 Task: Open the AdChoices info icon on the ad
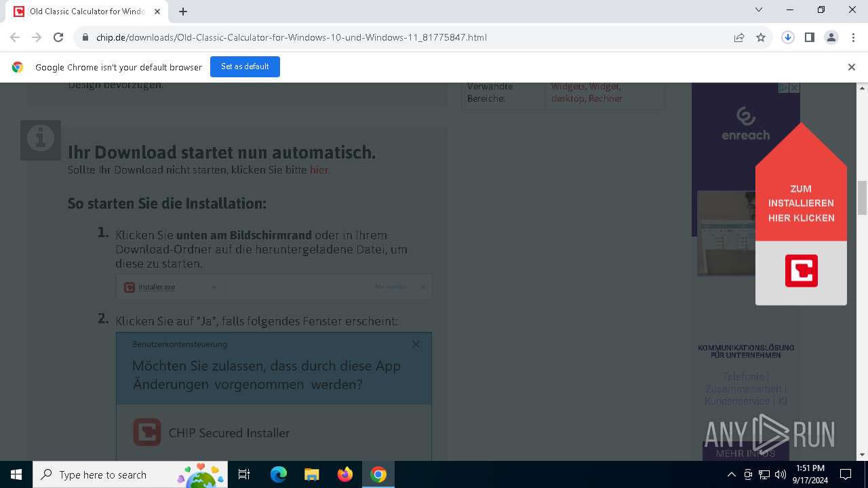pos(783,88)
